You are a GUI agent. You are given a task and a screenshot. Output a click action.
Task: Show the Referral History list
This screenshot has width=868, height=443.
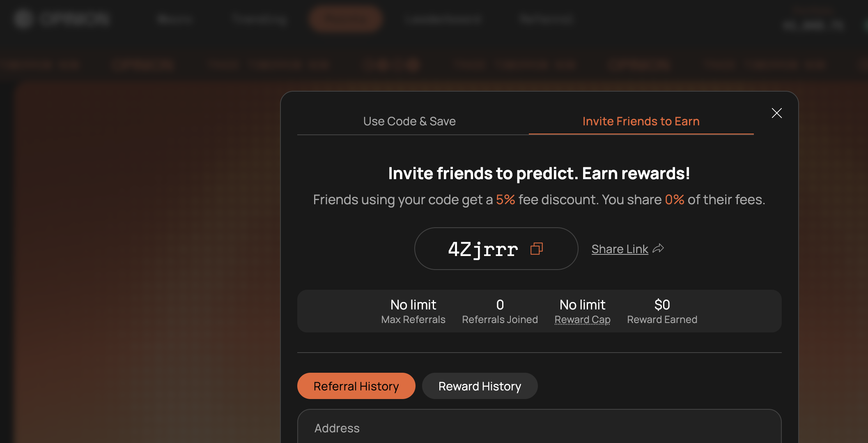356,386
